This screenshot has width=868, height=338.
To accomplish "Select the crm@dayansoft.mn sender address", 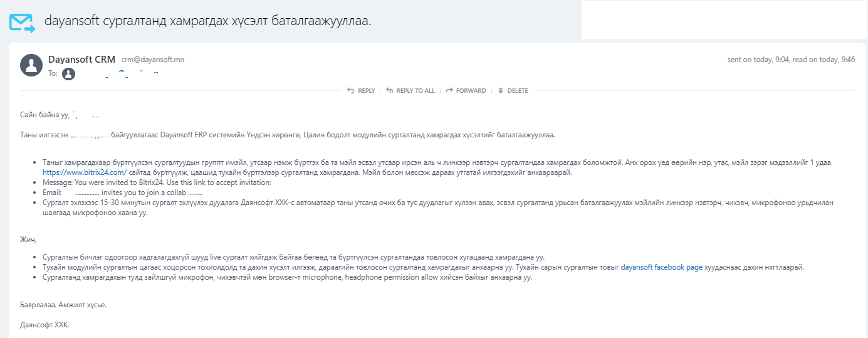I will coord(153,60).
